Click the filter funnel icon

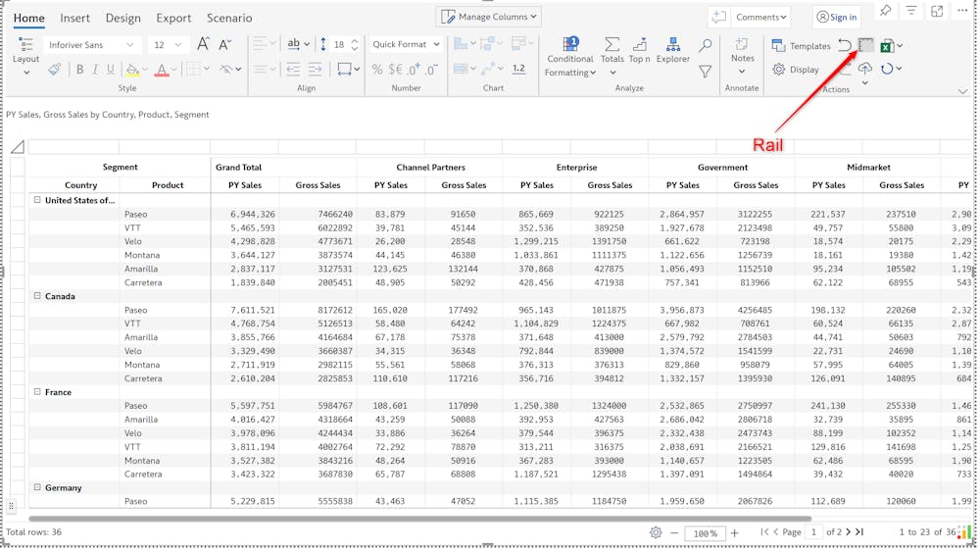[705, 72]
